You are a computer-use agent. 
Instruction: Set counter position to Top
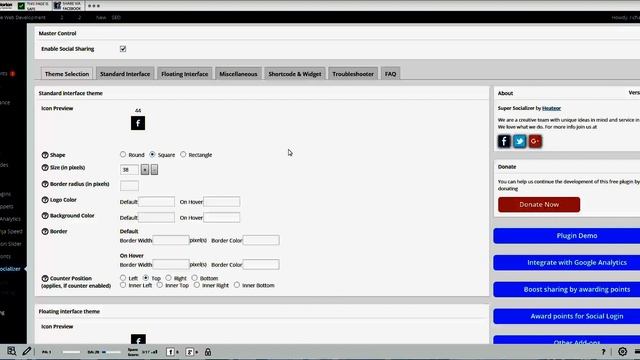coord(146,278)
